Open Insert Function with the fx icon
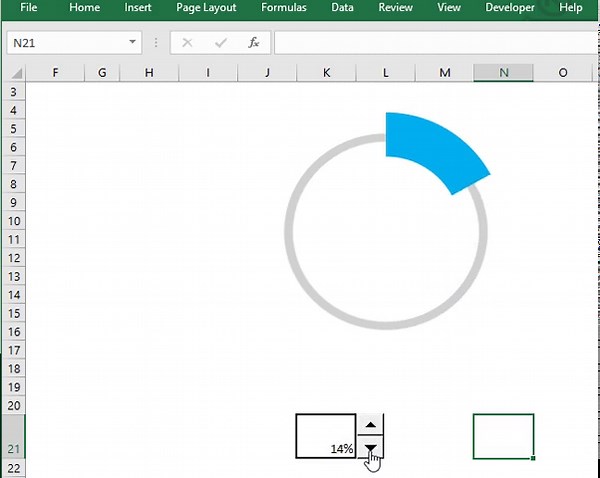This screenshot has width=600, height=478. [254, 42]
